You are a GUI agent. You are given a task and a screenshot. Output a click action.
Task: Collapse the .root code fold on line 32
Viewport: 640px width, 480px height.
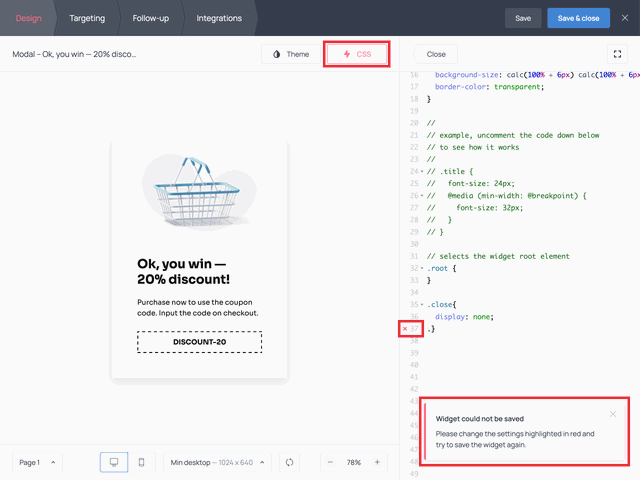click(x=422, y=268)
